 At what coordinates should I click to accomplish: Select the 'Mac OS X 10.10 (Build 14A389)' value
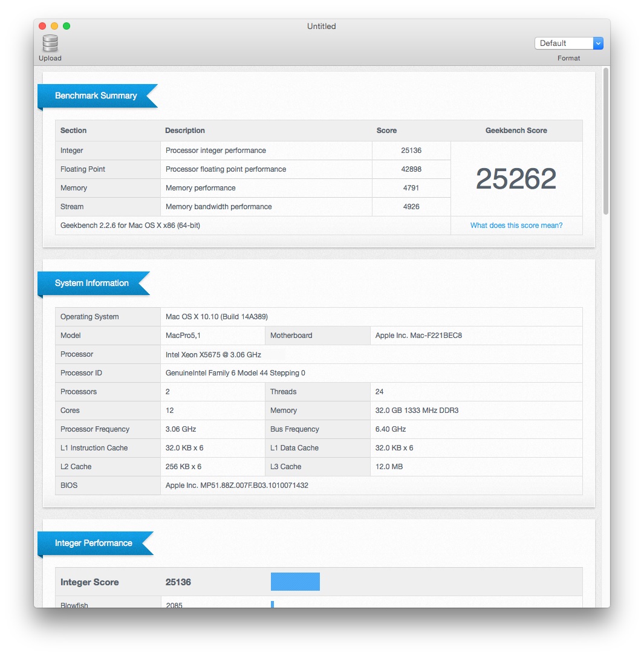pos(216,317)
